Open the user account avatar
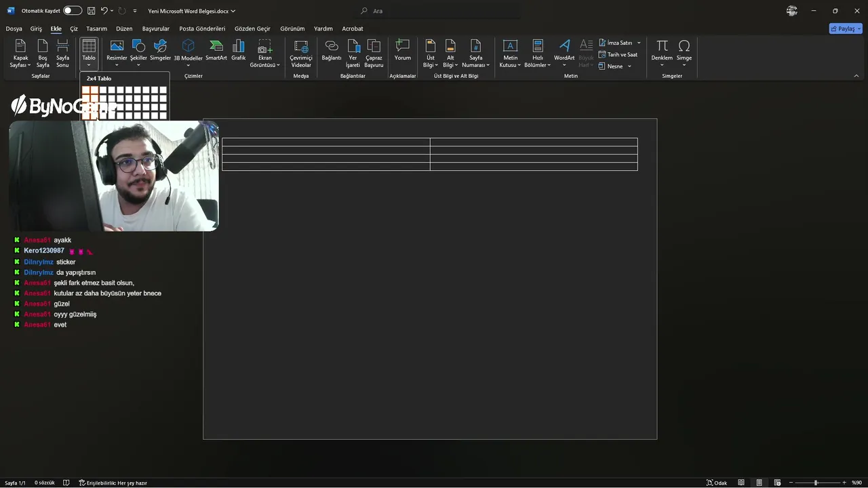The width and height of the screenshot is (868, 488). click(791, 11)
